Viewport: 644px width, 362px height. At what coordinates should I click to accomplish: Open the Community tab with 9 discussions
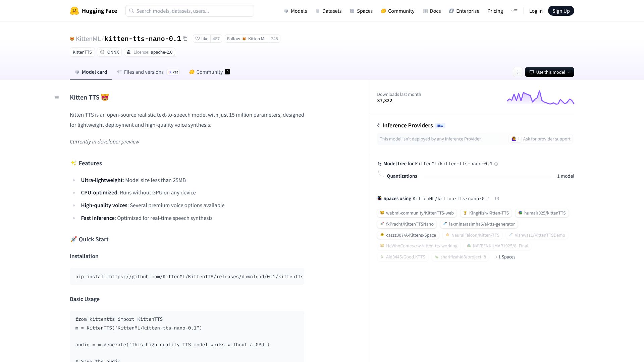click(209, 72)
